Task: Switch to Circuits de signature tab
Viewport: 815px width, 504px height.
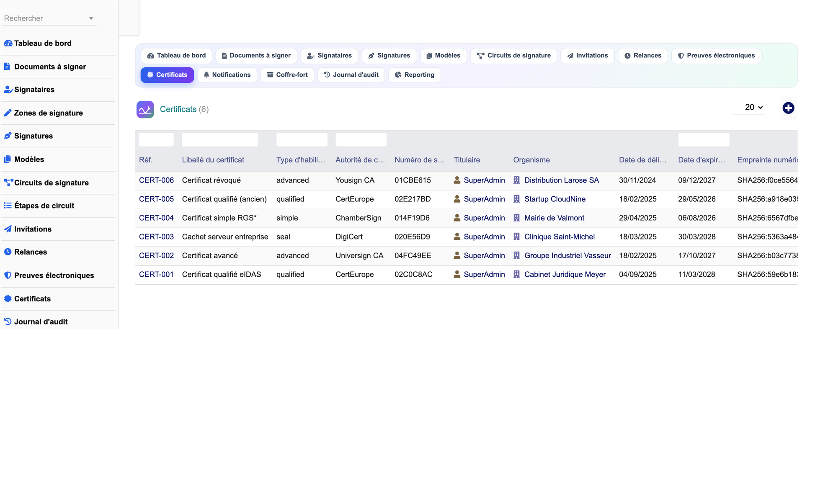Action: point(513,56)
